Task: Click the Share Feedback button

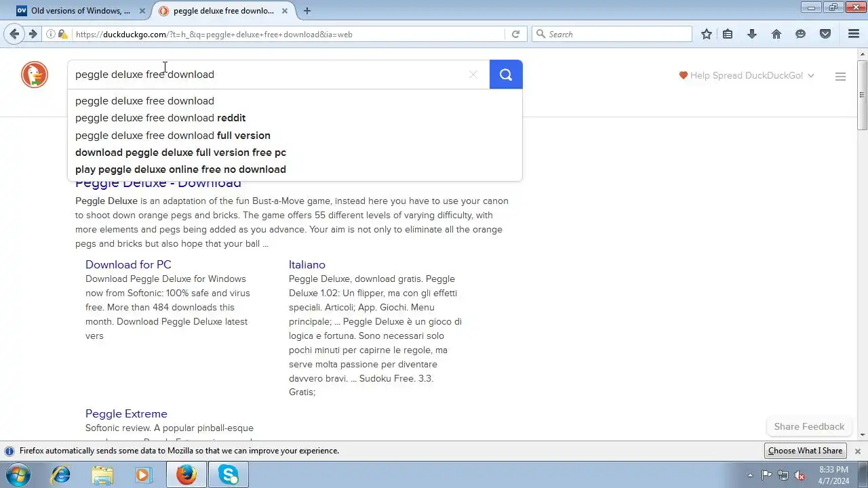Action: [x=809, y=426]
